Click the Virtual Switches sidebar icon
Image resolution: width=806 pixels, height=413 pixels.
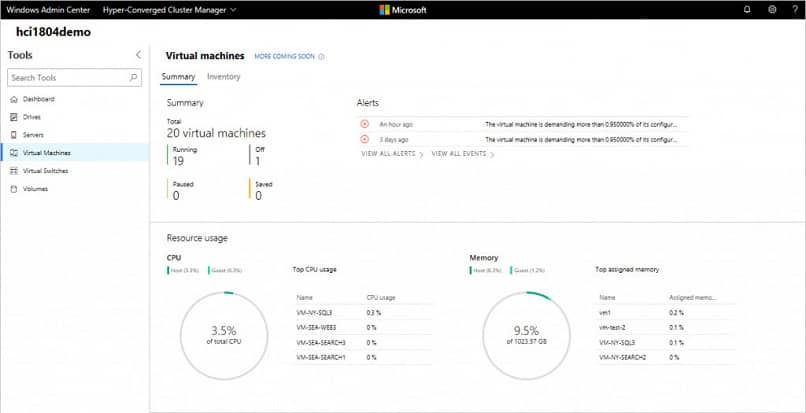click(x=13, y=171)
